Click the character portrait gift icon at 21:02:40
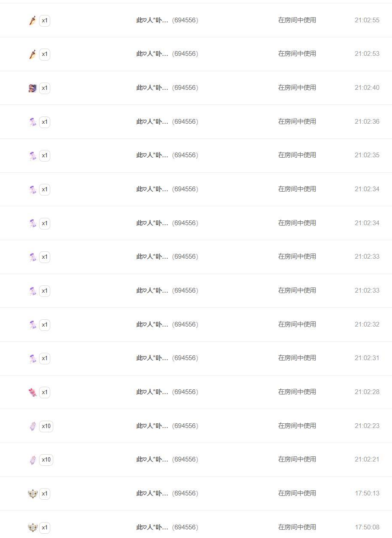Screen dimensions: 392x538 33,88
